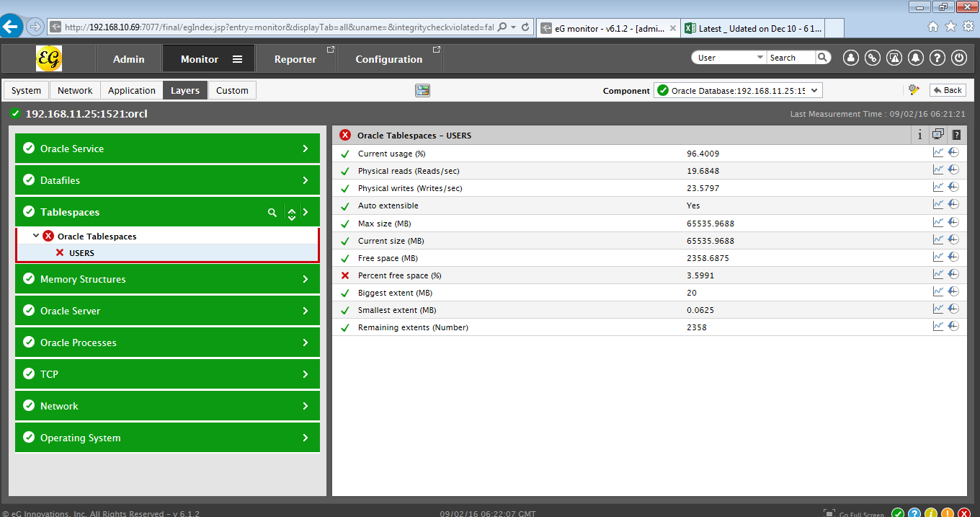980x517 pixels.
Task: Open the Monitor menu
Action: 208,59
